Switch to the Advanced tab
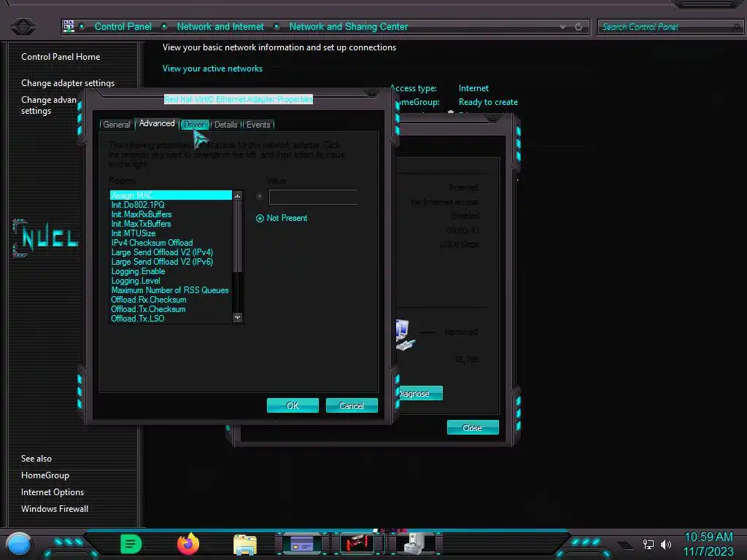Viewport: 747px width, 560px height. [x=157, y=123]
